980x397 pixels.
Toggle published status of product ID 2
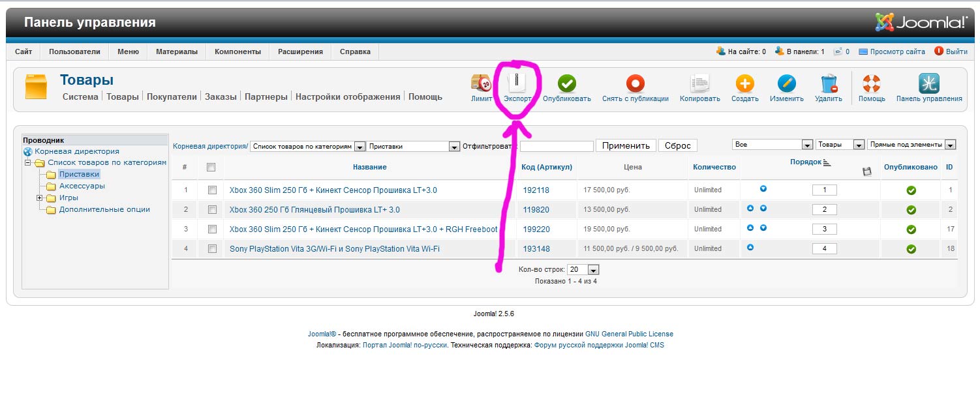(911, 210)
